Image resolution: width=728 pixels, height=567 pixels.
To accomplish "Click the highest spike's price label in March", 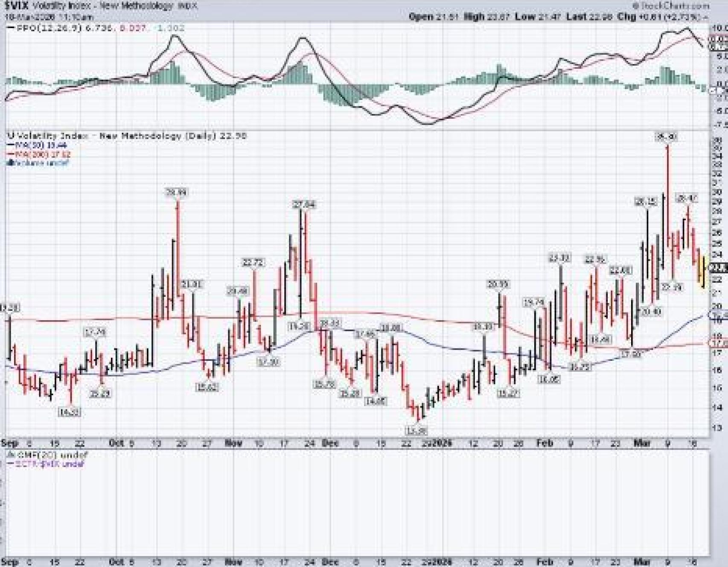I will 666,137.
